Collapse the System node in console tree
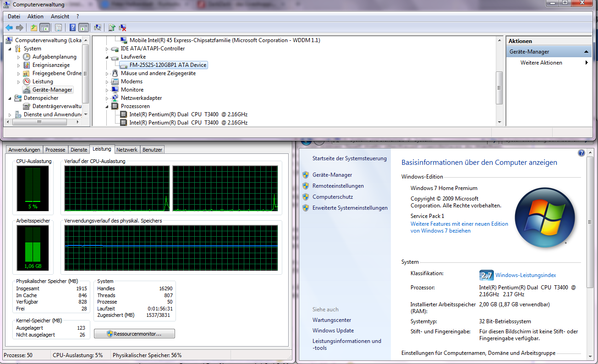 coord(10,49)
